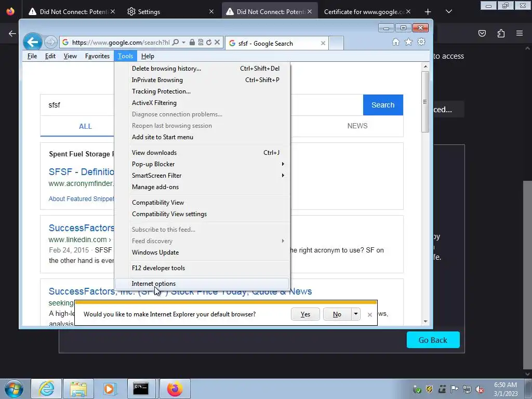Open the Firefox hamburger application menu
The height and width of the screenshot is (399, 532).
[520, 33]
